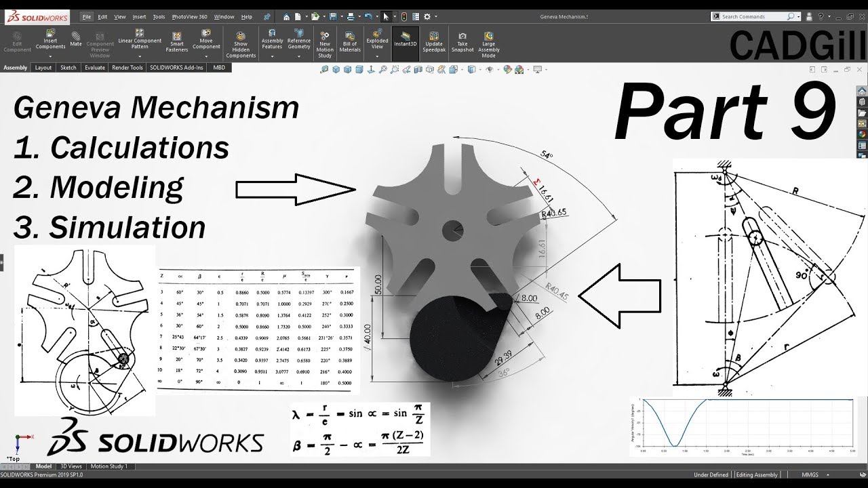The image size is (868, 488).
Task: Open the Options gear icon
Action: click(427, 16)
